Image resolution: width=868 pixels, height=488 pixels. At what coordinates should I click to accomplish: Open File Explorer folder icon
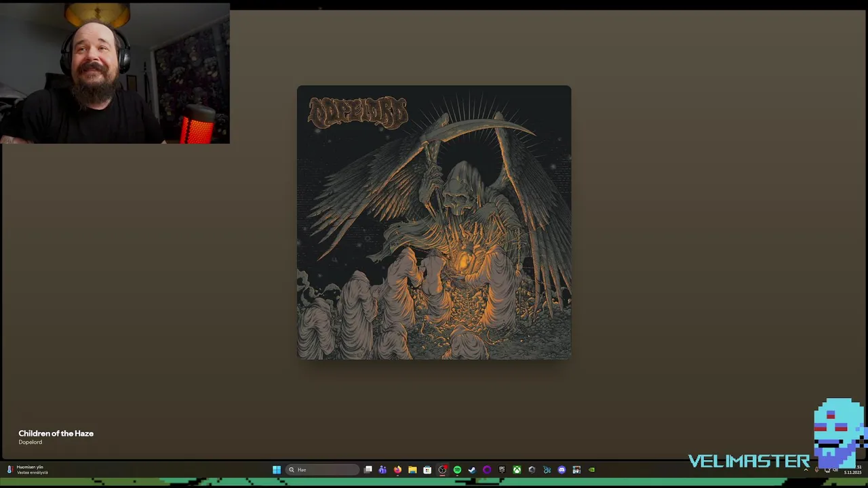tap(412, 470)
